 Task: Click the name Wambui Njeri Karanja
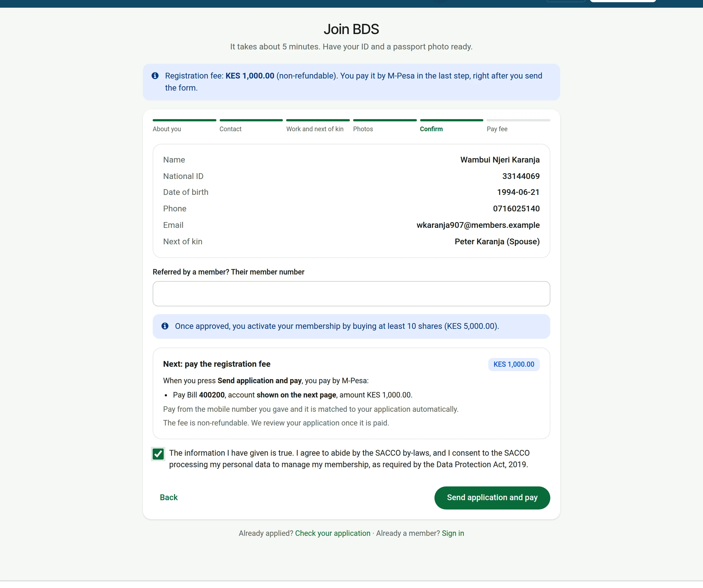point(500,160)
